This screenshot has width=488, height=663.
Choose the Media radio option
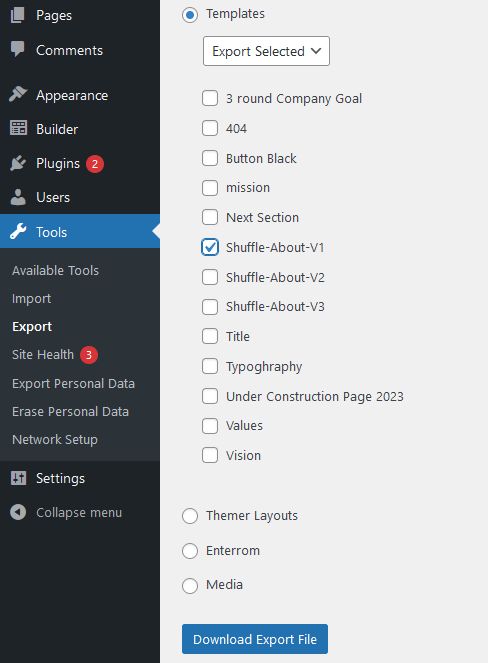189,586
